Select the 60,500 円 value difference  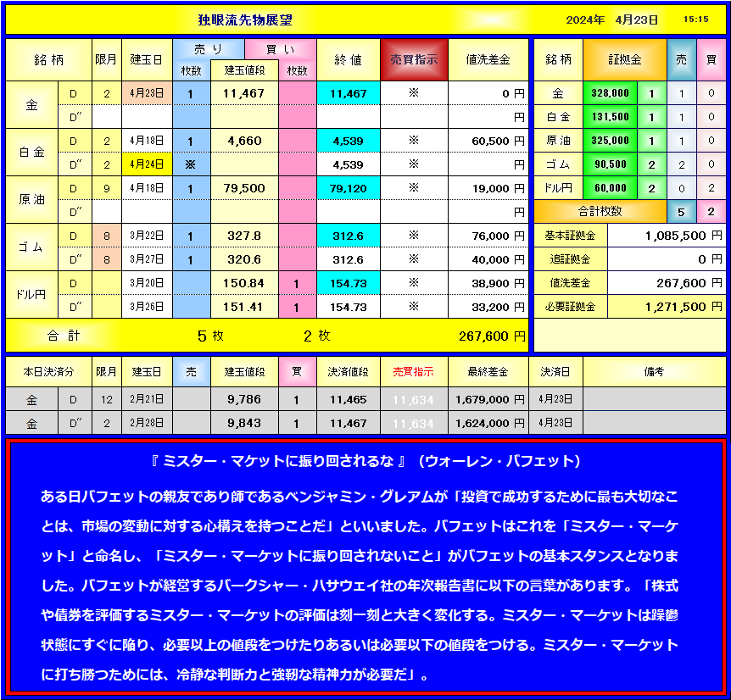[x=488, y=142]
